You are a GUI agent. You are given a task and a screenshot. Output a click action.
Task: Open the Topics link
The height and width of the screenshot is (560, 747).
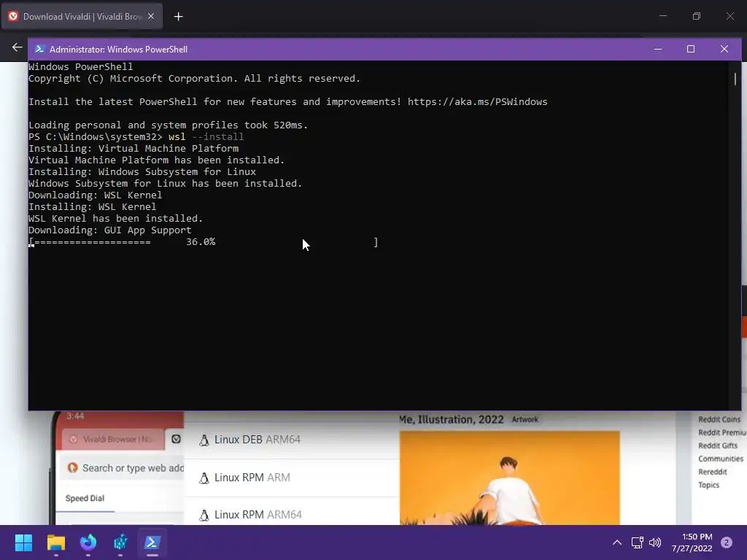[x=708, y=485]
